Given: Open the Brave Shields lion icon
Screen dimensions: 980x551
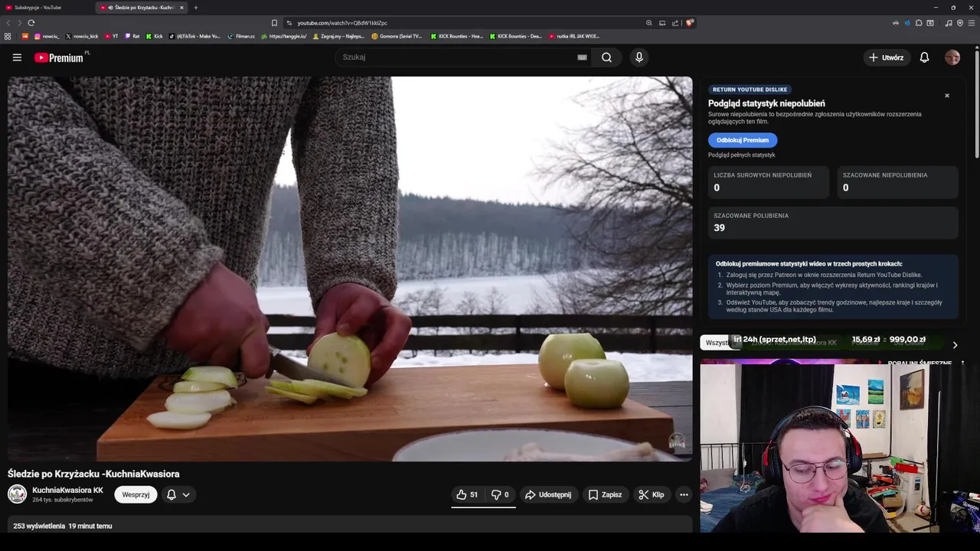Looking at the screenshot, I should point(689,23).
